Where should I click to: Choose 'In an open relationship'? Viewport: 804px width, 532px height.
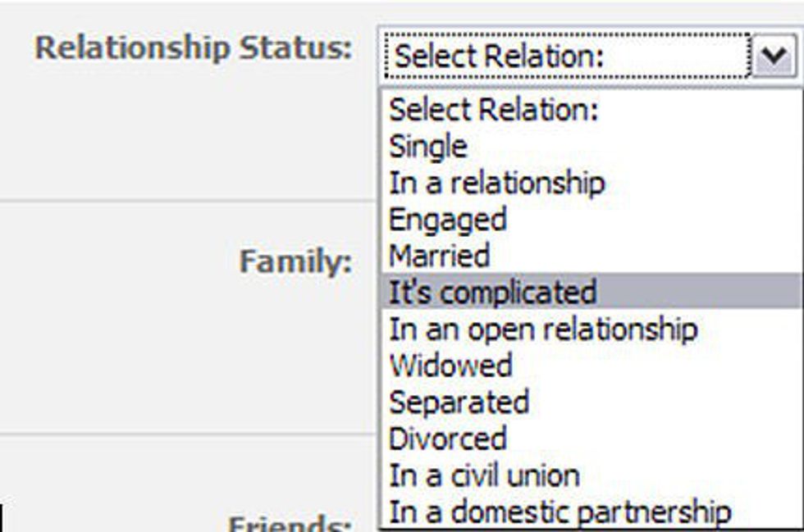[x=542, y=329]
